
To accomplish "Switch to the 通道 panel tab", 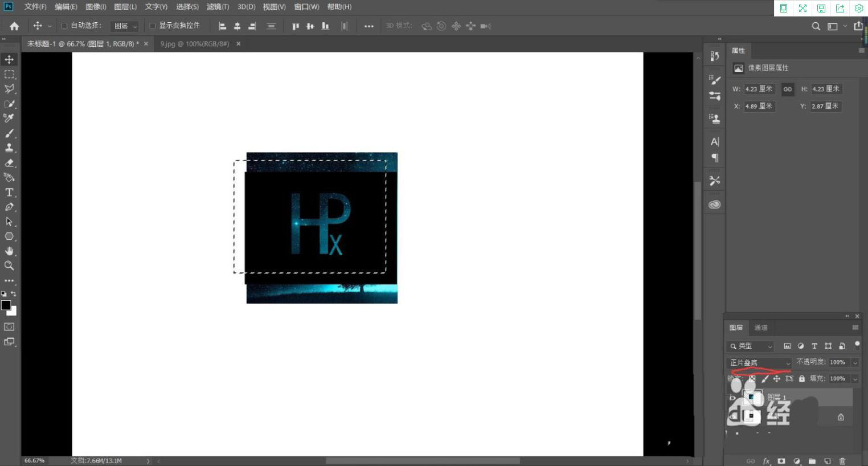I will 761,328.
